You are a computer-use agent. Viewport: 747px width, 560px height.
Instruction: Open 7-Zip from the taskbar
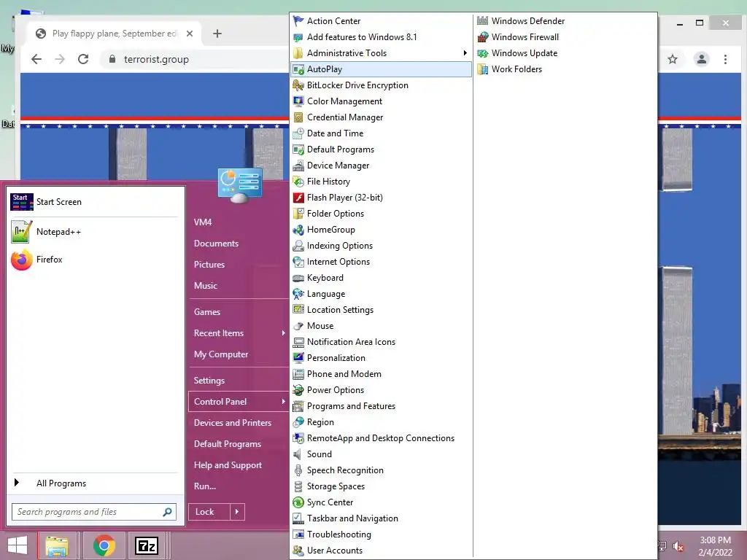(146, 545)
